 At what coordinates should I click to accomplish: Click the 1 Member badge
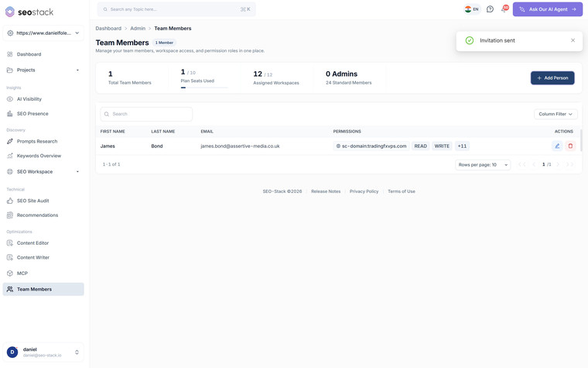point(164,43)
